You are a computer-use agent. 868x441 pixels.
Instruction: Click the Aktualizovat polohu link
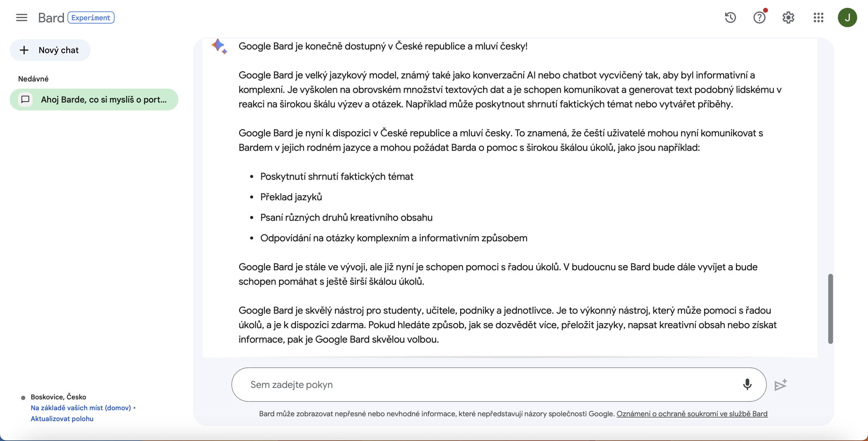point(62,418)
